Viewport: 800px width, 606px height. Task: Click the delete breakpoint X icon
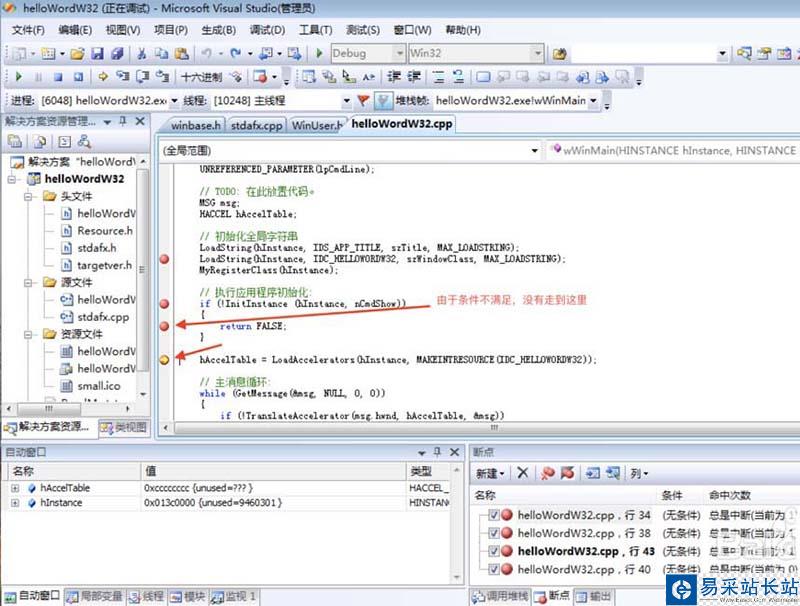(522, 473)
